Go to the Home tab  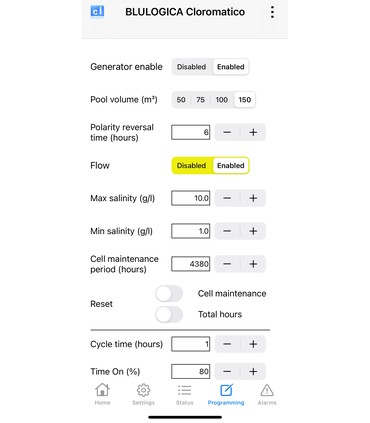click(102, 394)
